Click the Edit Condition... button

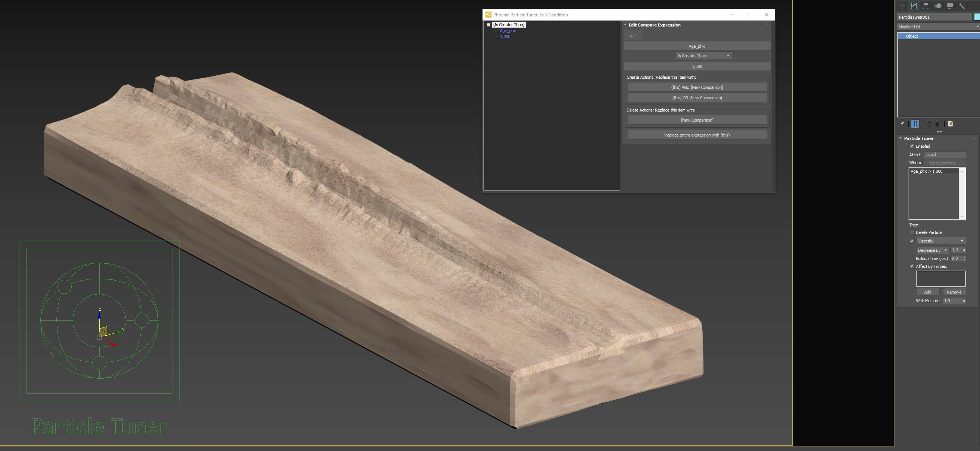(x=945, y=163)
